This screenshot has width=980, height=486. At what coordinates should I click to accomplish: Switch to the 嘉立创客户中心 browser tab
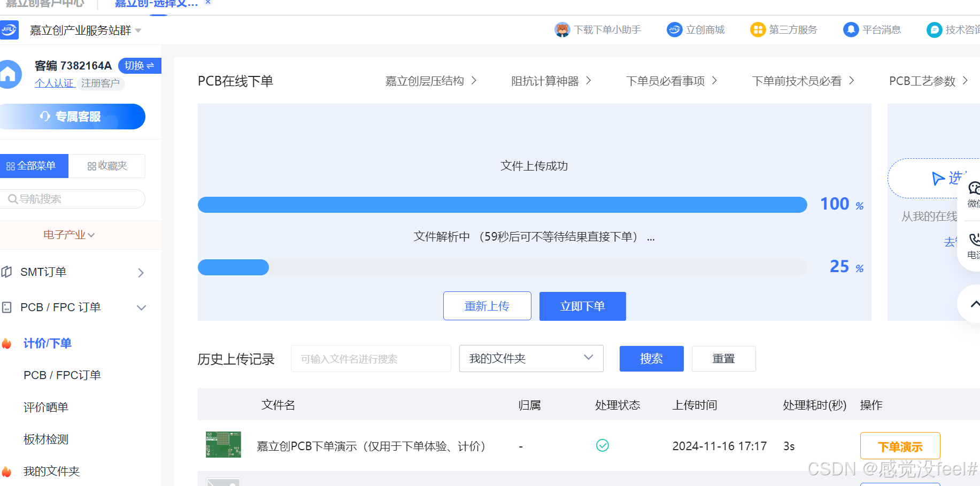coord(45,3)
